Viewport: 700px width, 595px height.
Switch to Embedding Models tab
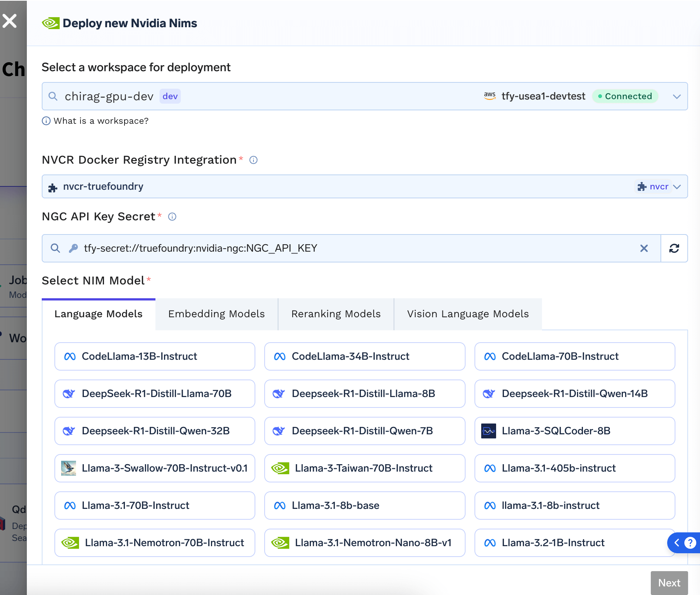217,314
